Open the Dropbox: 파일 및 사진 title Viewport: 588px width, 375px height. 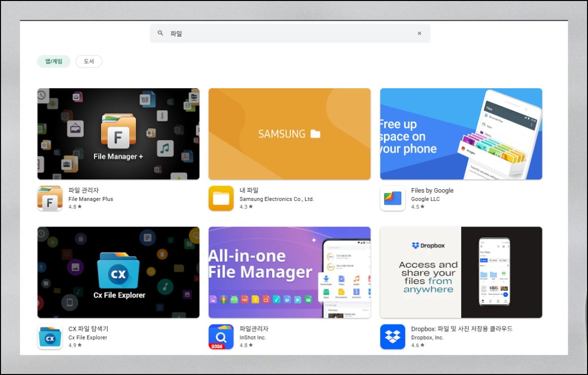462,329
